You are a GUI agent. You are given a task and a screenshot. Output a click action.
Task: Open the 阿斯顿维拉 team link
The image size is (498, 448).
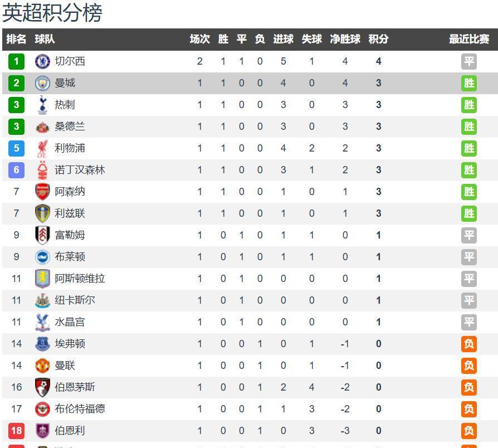tap(80, 279)
